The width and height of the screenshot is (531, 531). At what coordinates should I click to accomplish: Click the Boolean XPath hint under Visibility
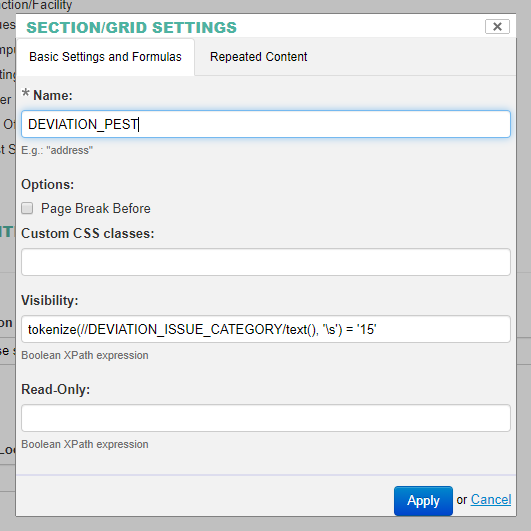tap(85, 355)
